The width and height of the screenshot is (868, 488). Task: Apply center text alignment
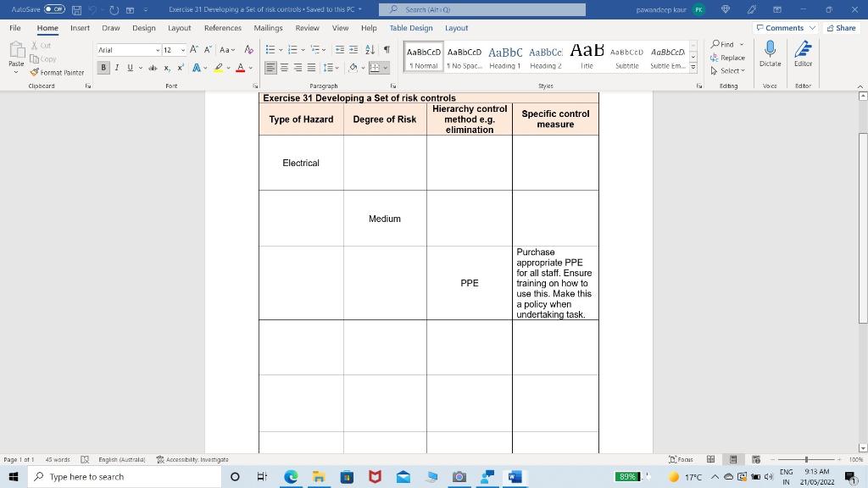[284, 68]
